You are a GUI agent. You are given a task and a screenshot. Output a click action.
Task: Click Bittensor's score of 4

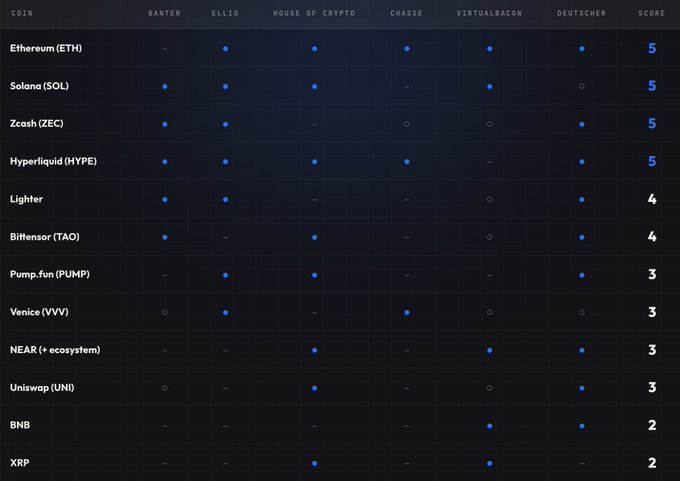click(652, 237)
